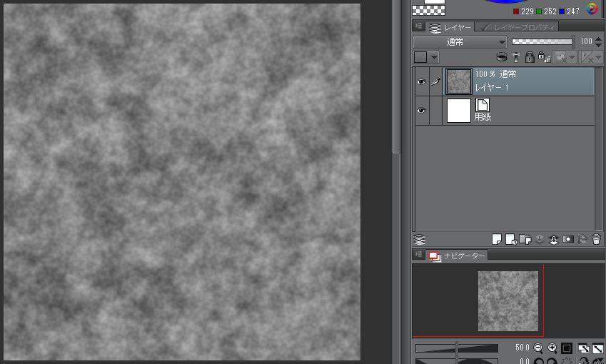The height and width of the screenshot is (364, 606).
Task: Open the palette color dropdown arrow
Action: click(435, 58)
